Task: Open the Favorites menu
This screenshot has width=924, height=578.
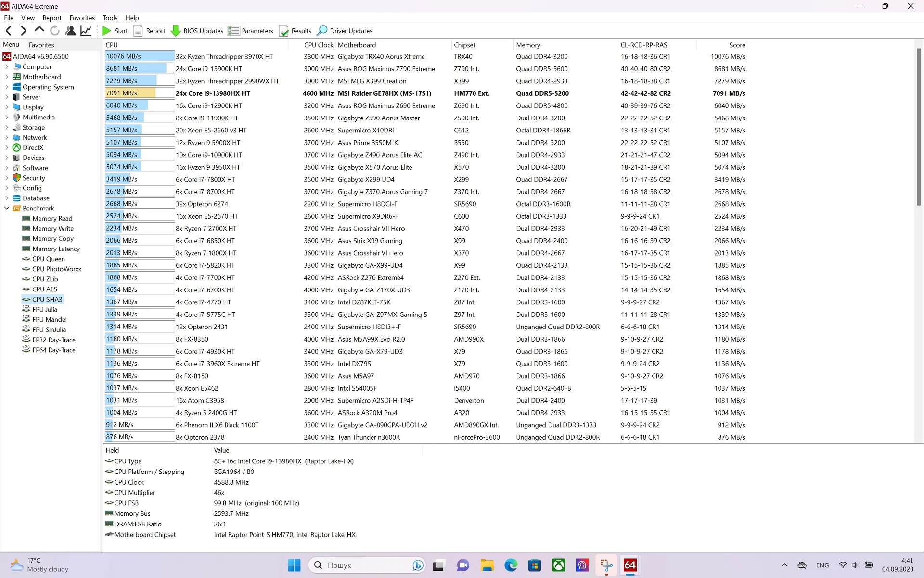Action: [82, 18]
